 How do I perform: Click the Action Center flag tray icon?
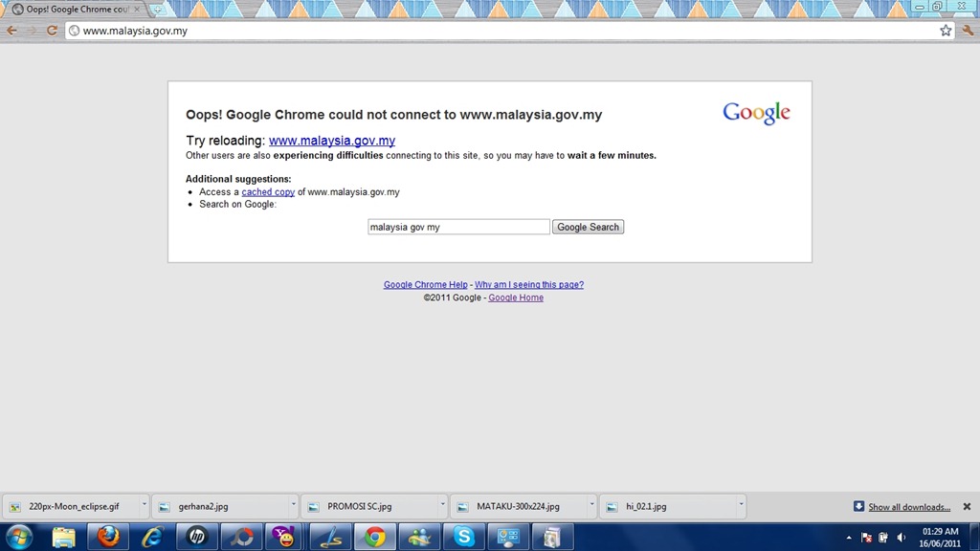(x=866, y=538)
